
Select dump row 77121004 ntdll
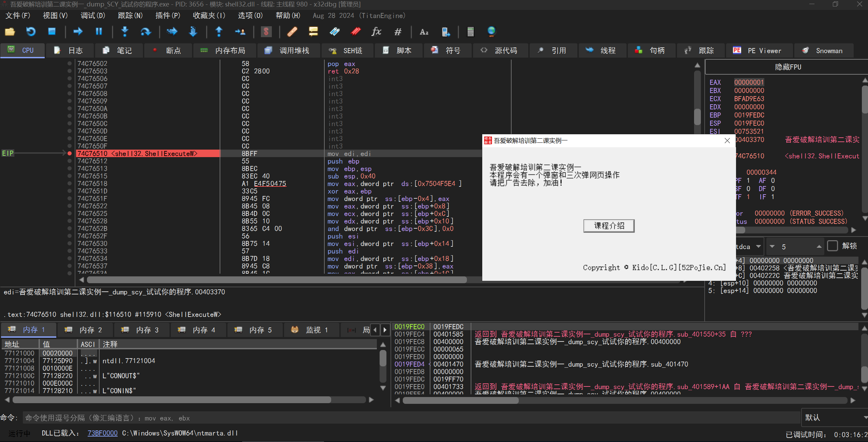[189, 361]
